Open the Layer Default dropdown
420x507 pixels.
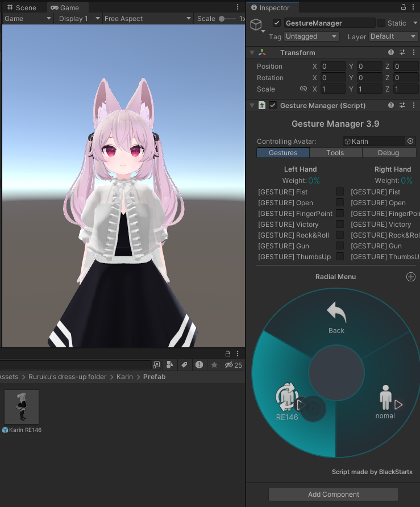(x=393, y=36)
